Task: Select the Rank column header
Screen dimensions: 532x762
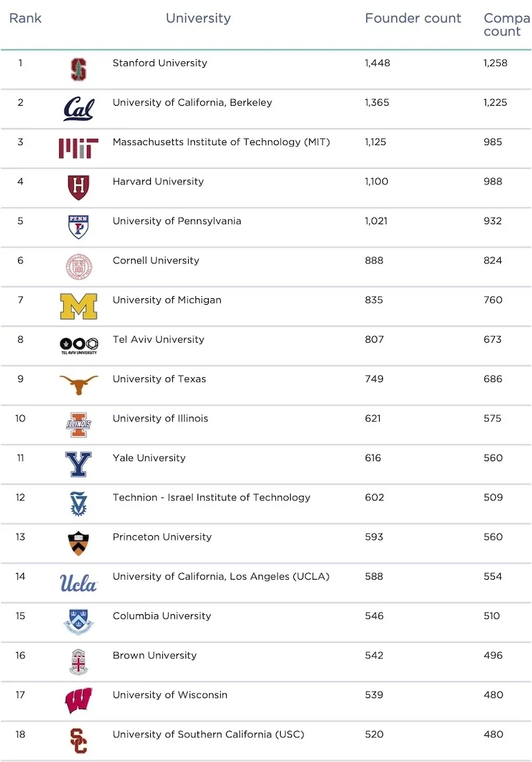Action: [x=25, y=19]
